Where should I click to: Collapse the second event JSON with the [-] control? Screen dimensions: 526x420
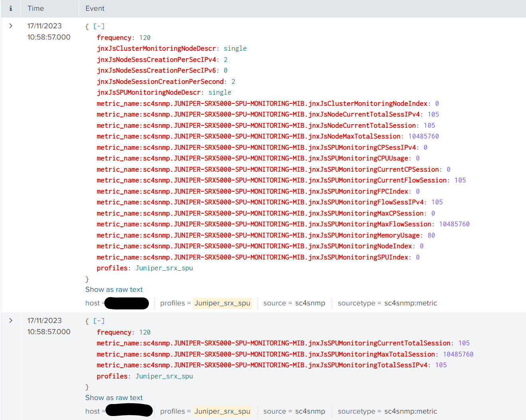coord(99,321)
